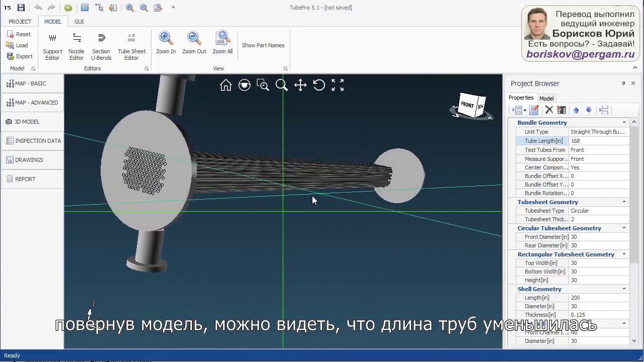Click the Project Browser scrollbar down arrow
Screen dimensions: 644x362
pos(634,341)
